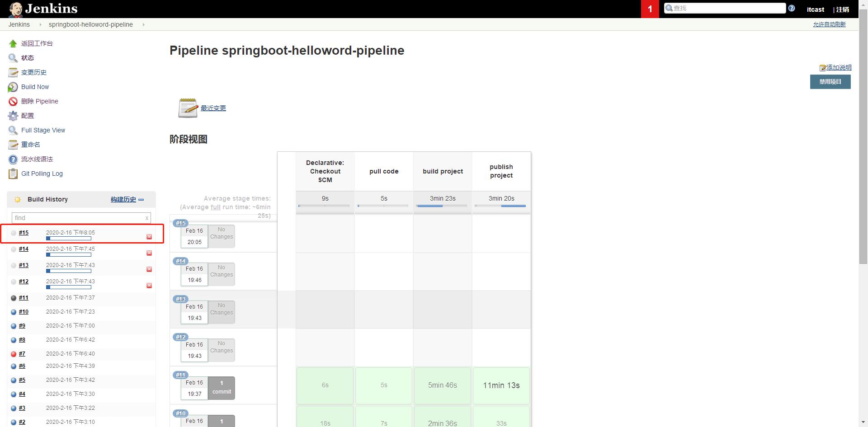Click the progress bar of build #15

69,239
